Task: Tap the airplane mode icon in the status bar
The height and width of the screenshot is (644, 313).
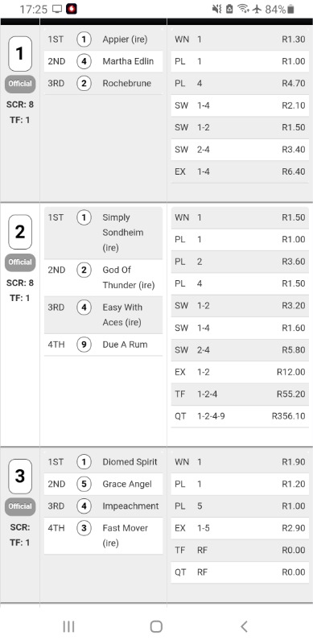Action: point(257,9)
